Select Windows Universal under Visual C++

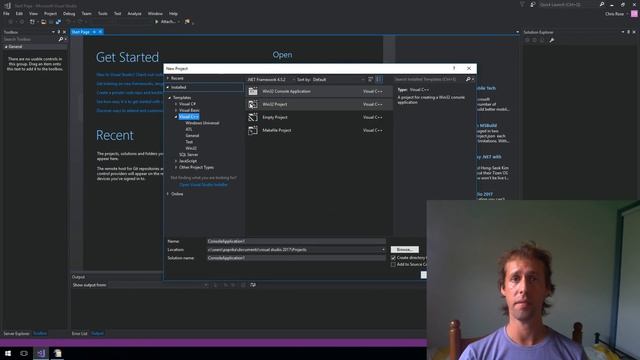tap(202, 123)
